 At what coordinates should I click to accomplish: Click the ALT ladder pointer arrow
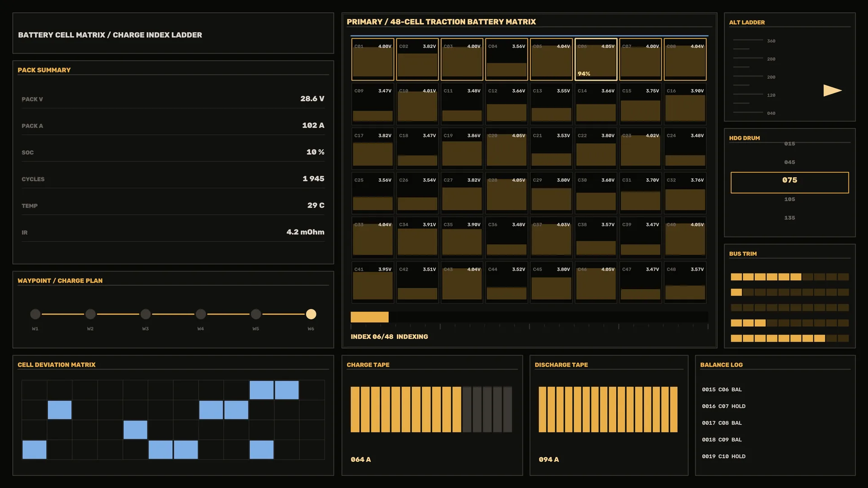click(832, 90)
